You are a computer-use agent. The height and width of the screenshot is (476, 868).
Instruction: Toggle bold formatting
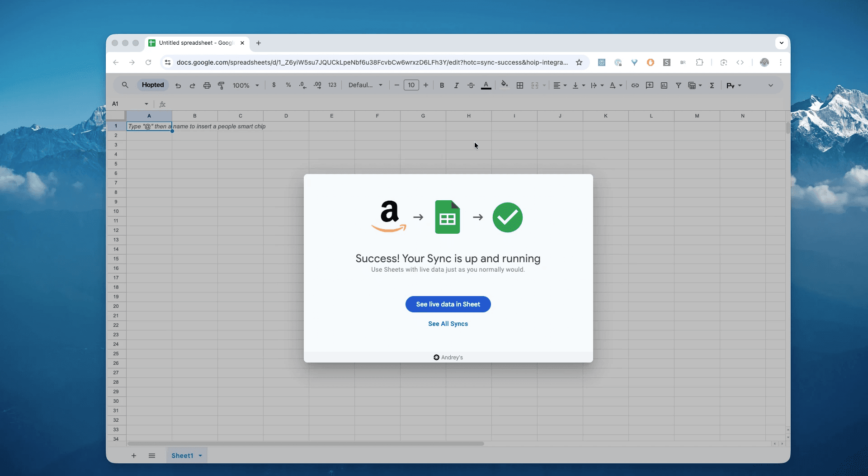[x=442, y=85]
